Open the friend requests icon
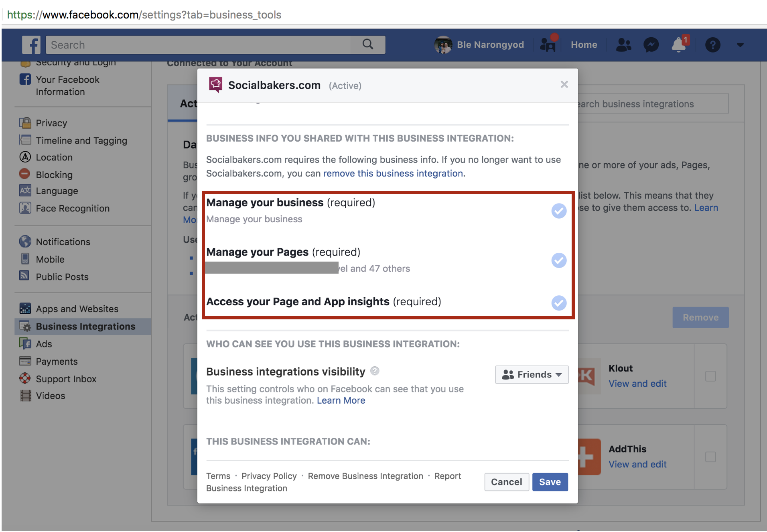The height and width of the screenshot is (532, 767). (623, 45)
